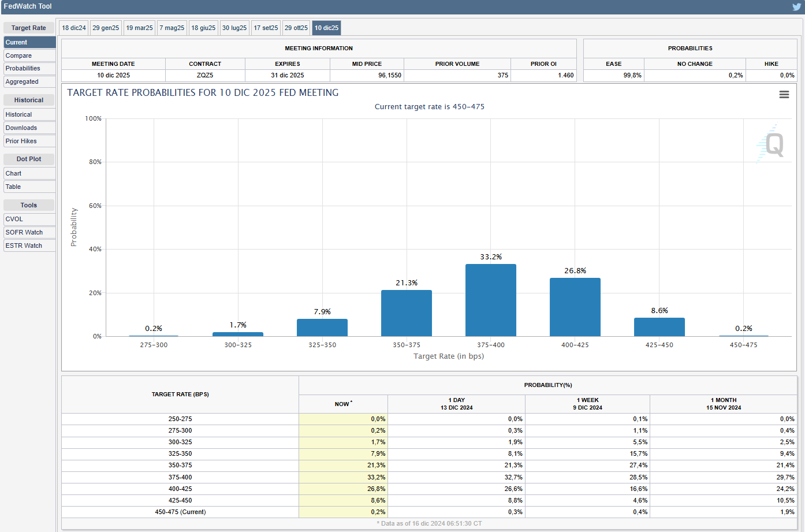Select the 17 set25 meeting tab
This screenshot has height=532, width=805.
click(x=266, y=28)
